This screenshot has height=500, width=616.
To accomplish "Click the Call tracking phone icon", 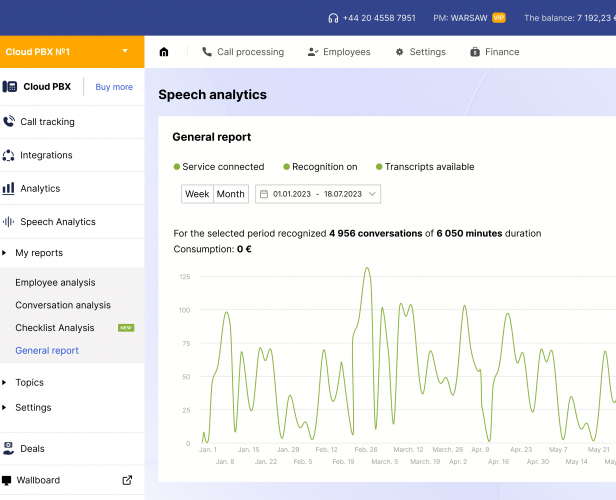I will pyautogui.click(x=9, y=122).
